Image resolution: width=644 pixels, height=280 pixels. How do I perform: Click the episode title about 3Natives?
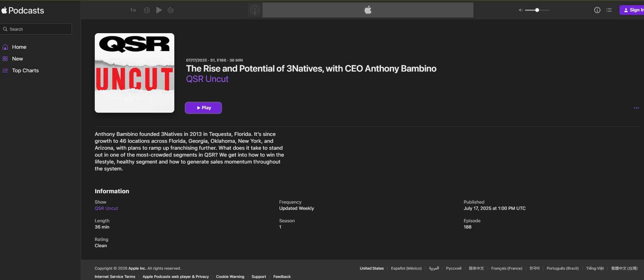[x=311, y=68]
